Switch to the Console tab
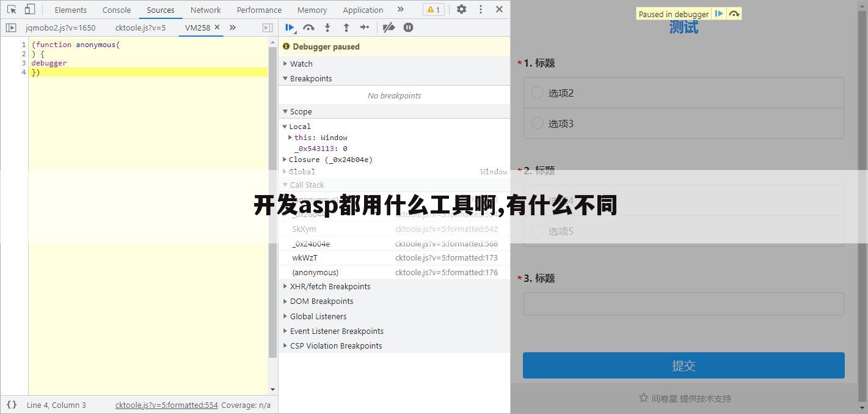This screenshot has height=414, width=868. pos(116,9)
